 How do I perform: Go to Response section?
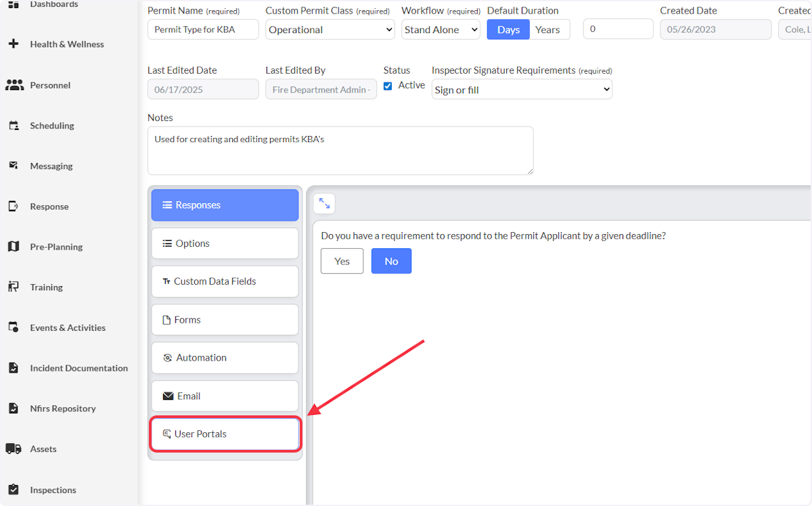49,206
